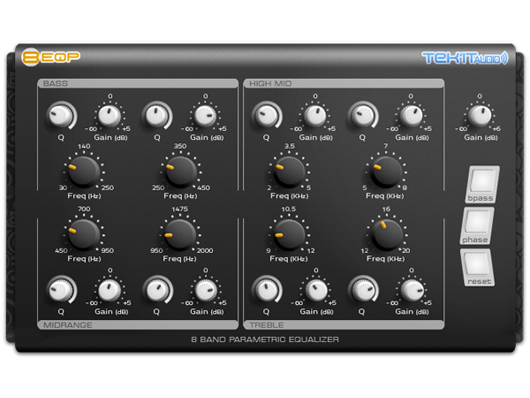This screenshot has height=398, width=530.
Task: Click the reset button
Action: (x=477, y=267)
